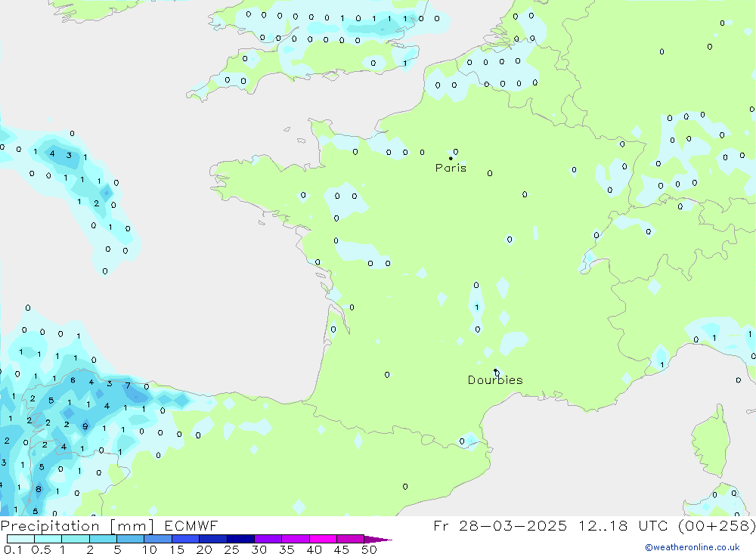Image resolution: width=756 pixels, height=554 pixels.
Task: Click the '50' legend scale label
Action: [369, 549]
